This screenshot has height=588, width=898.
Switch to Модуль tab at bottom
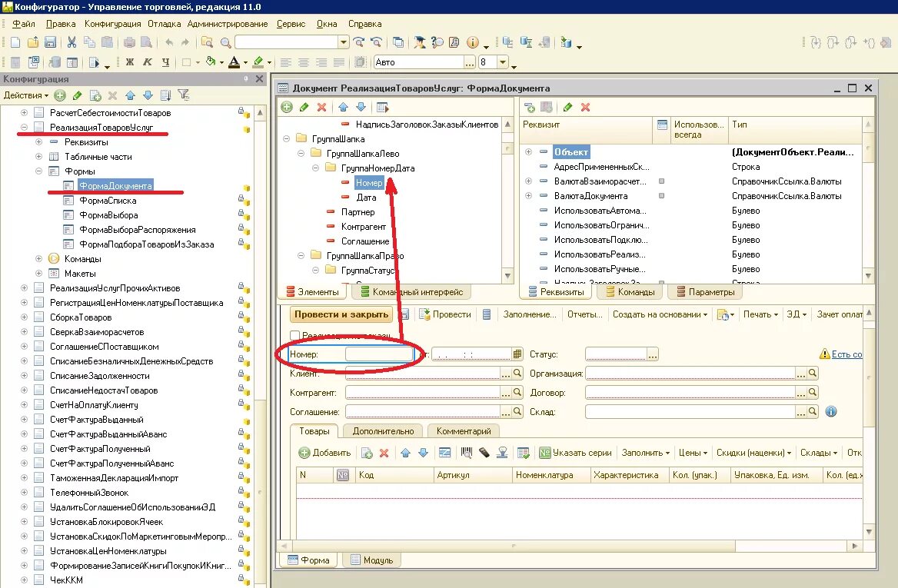coord(371,560)
